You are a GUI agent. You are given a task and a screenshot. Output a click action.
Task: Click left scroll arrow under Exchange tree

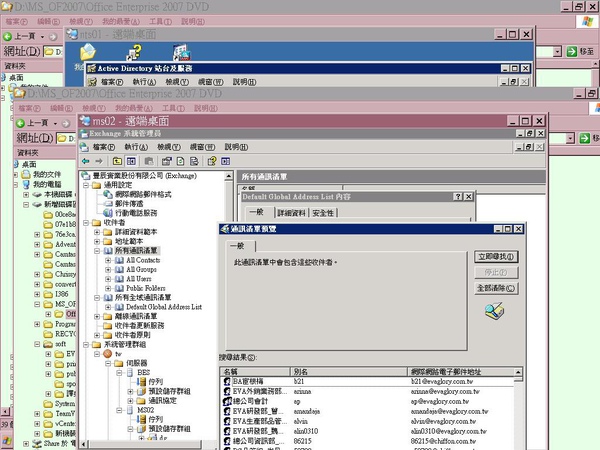(84, 444)
